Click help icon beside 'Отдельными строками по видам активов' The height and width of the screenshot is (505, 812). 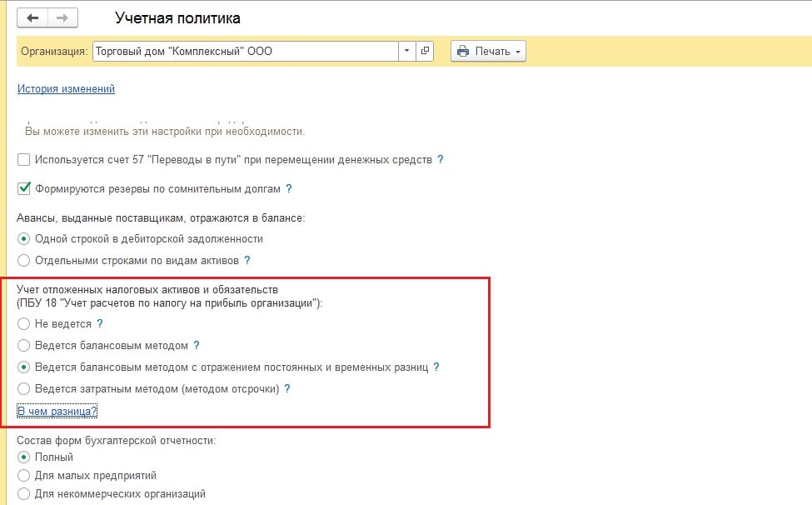(247, 260)
